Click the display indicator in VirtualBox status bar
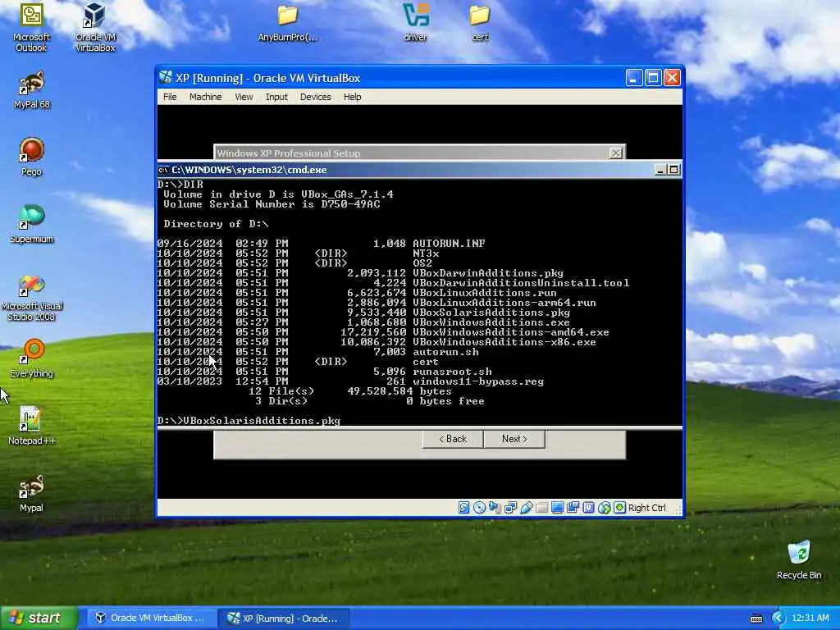Screen dimensions: 840x630 click(x=557, y=507)
